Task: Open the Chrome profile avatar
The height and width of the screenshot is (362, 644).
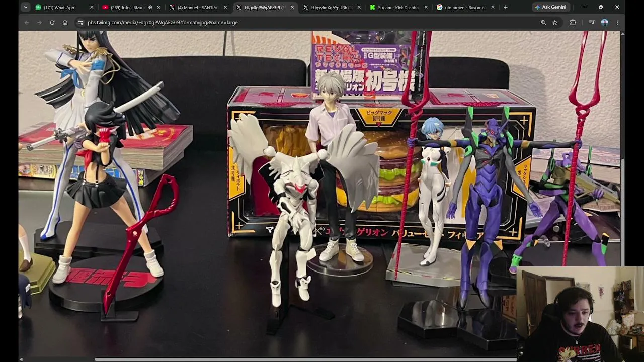Action: point(604,22)
